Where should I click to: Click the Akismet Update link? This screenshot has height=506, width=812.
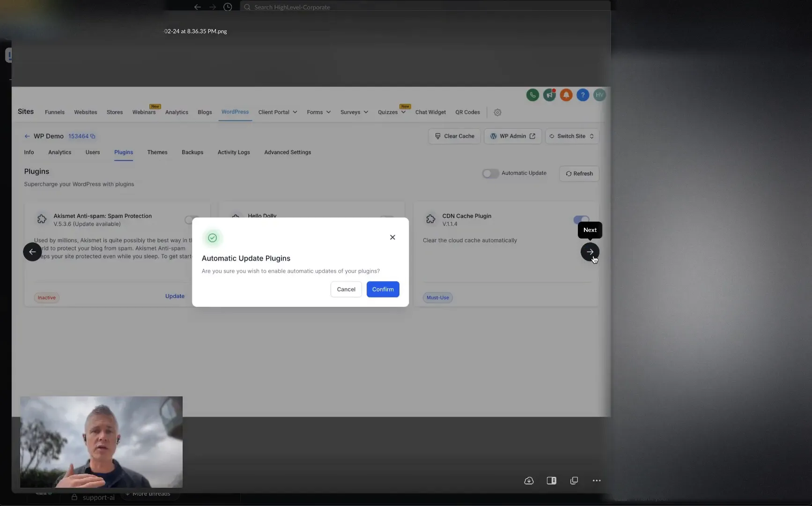click(x=175, y=296)
